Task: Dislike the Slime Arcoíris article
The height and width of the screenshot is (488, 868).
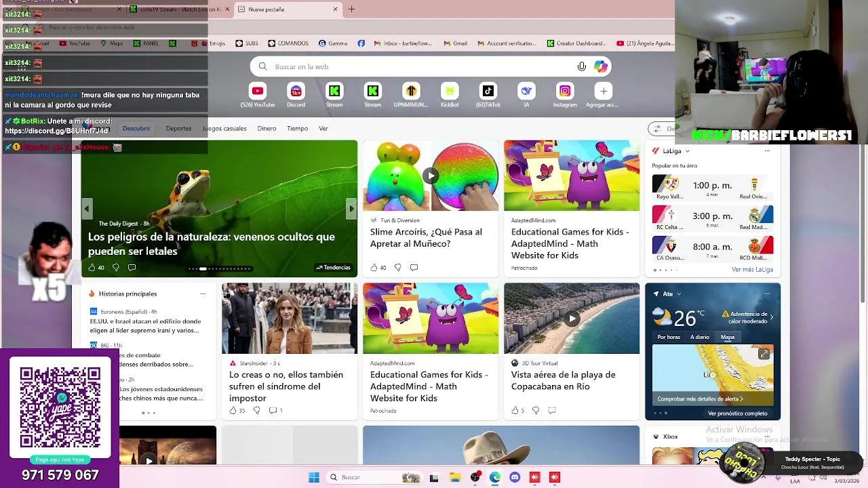Action: point(397,268)
